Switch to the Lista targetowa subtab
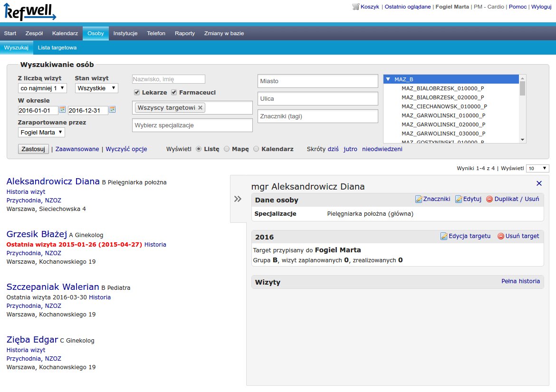 [x=57, y=48]
